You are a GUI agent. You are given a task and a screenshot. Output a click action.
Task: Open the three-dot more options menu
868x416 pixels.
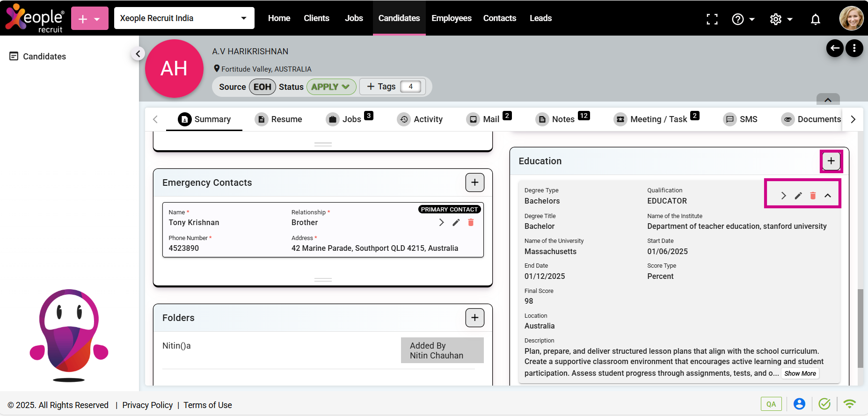coord(854,48)
